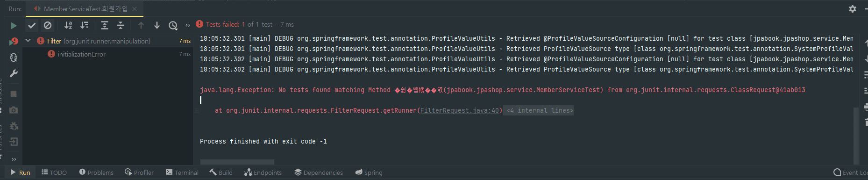Open test history clock icon
The image size is (868, 180).
click(x=173, y=25)
